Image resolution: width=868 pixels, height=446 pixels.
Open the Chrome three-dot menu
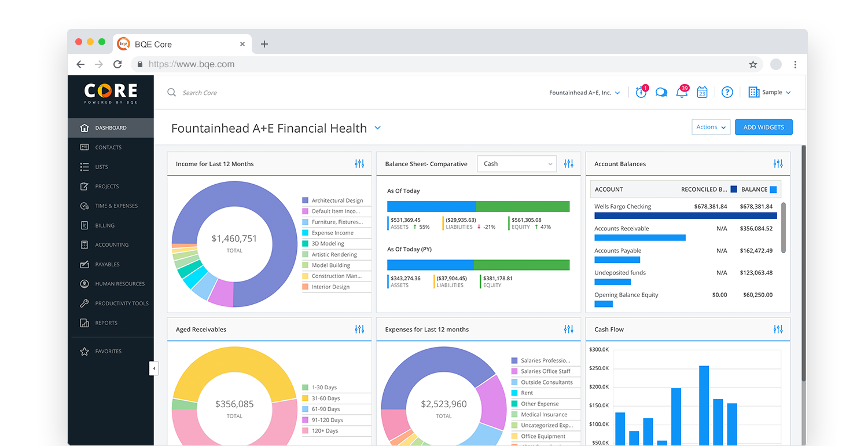pyautogui.click(x=796, y=64)
